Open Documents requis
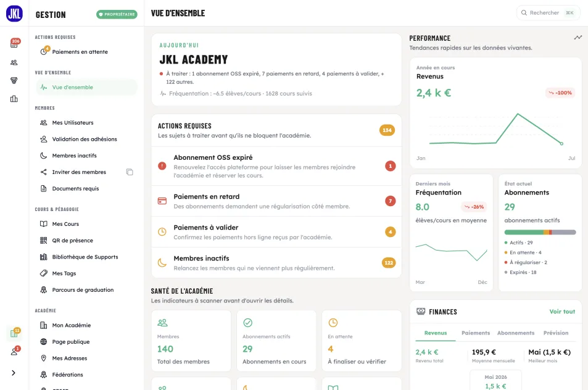The width and height of the screenshot is (588, 390). pos(86,189)
